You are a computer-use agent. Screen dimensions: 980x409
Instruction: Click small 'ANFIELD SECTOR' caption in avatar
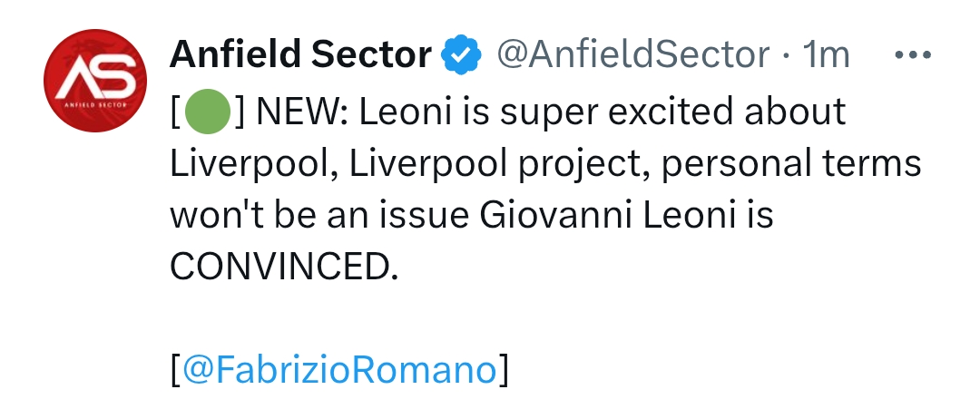[x=95, y=106]
